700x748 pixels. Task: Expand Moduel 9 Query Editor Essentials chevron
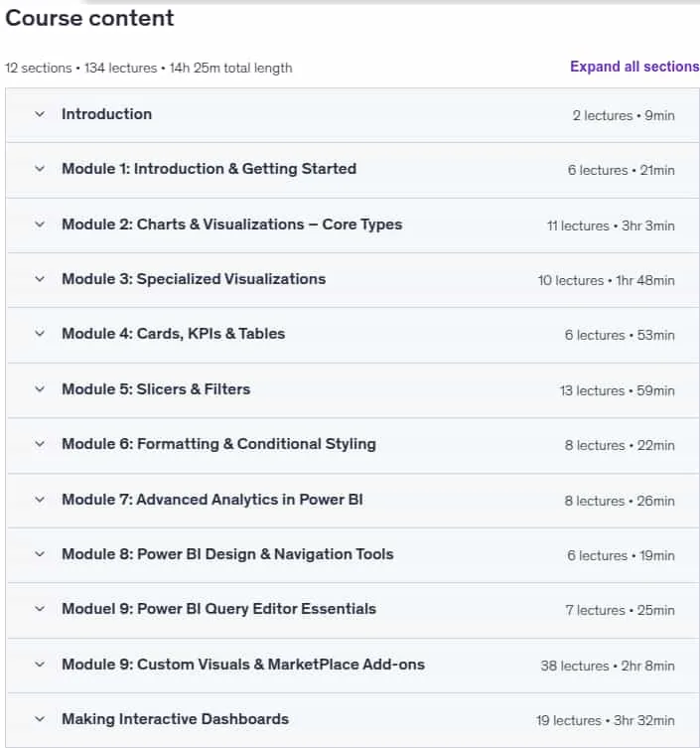point(40,609)
